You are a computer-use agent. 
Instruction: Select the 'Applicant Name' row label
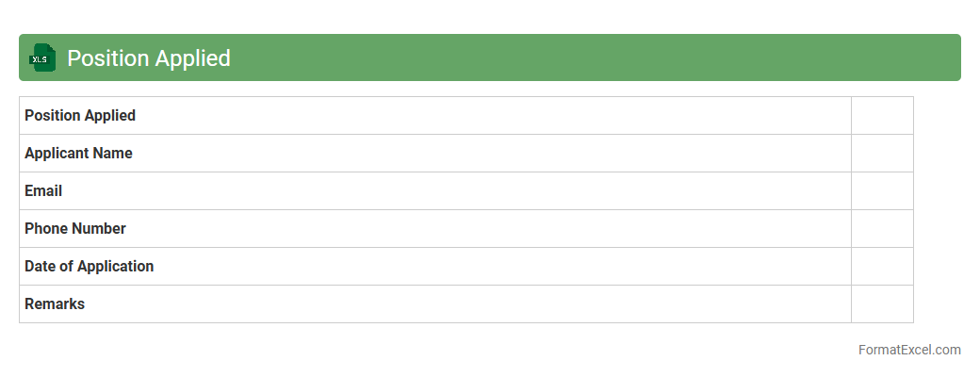click(x=78, y=154)
